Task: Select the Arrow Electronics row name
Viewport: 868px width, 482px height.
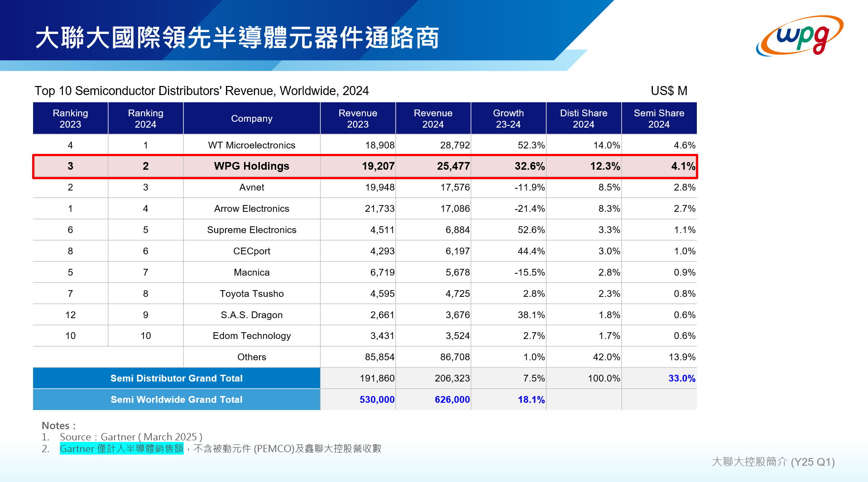Action: click(252, 209)
